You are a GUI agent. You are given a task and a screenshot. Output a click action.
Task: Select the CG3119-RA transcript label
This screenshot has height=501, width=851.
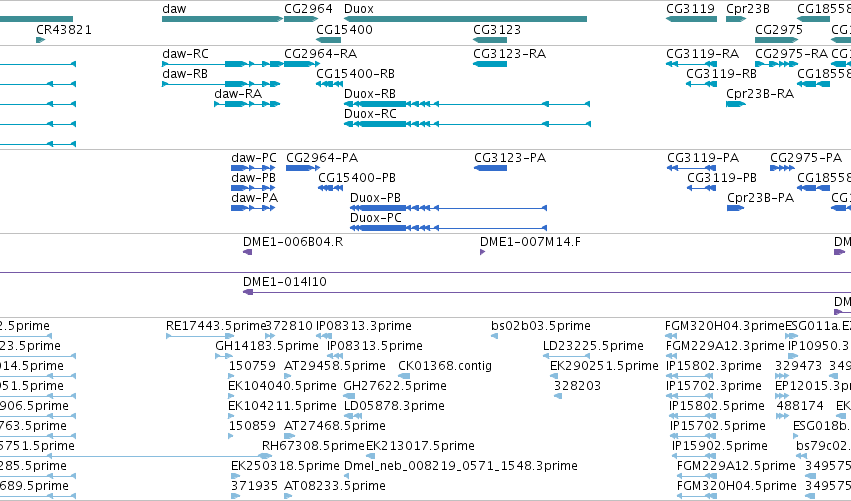click(703, 54)
